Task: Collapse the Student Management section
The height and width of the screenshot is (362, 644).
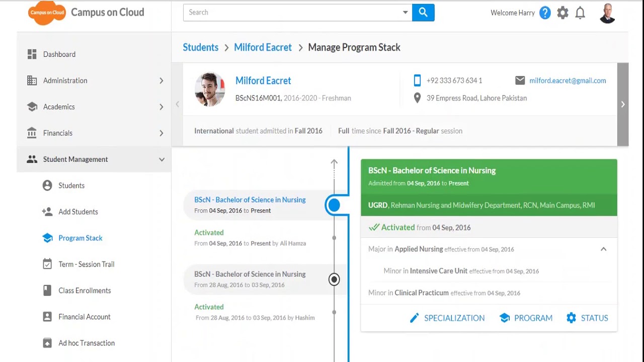Action: tap(162, 159)
